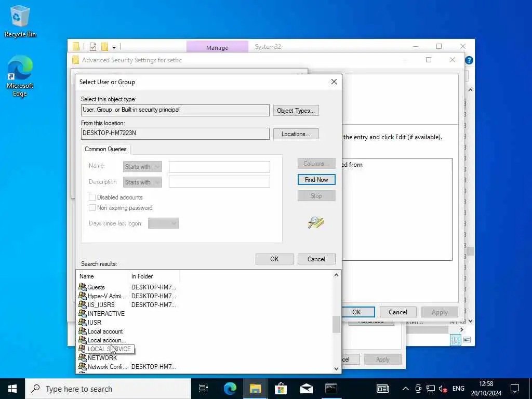Click the From this location field
This screenshot has height=399, width=532.
click(176, 134)
